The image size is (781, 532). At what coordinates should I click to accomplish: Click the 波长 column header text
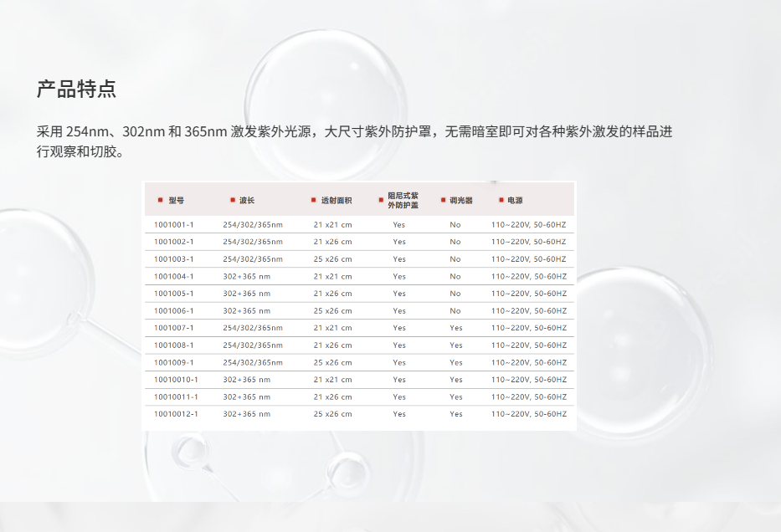(247, 201)
